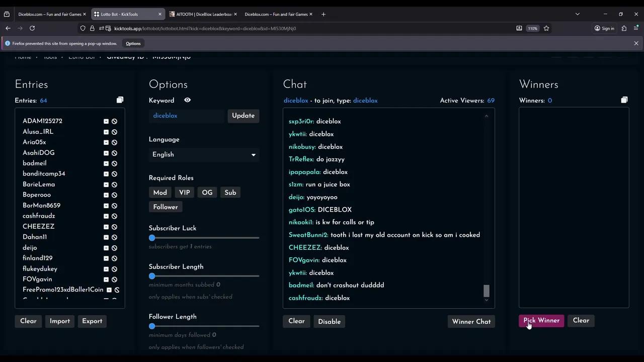Image resolution: width=644 pixels, height=362 pixels.
Task: Open a new browser tab
Action: 324,14
